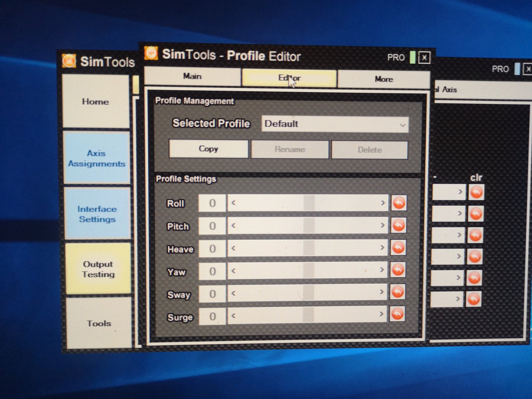Viewport: 532px width, 399px height.
Task: Switch to the Main tab
Action: (192, 76)
